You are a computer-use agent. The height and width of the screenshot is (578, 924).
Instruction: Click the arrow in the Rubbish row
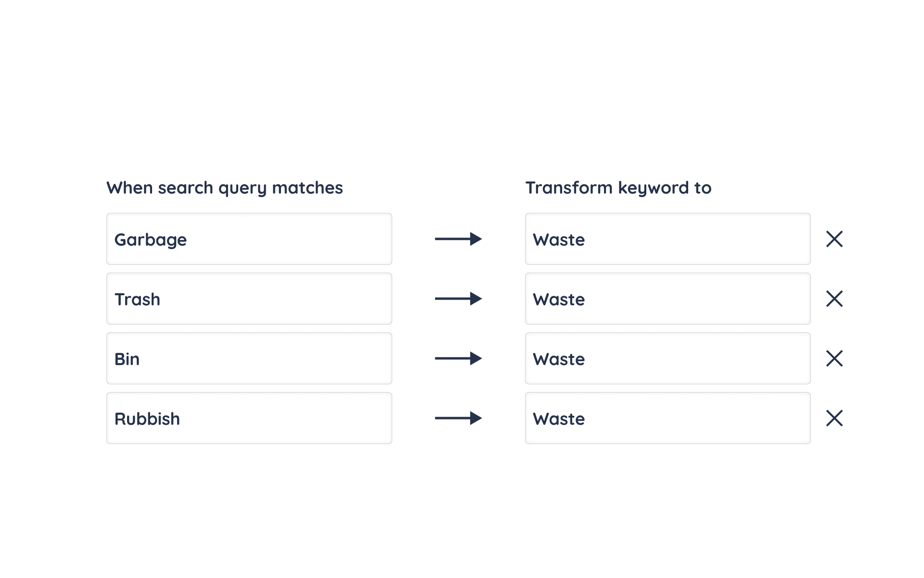[x=458, y=418]
